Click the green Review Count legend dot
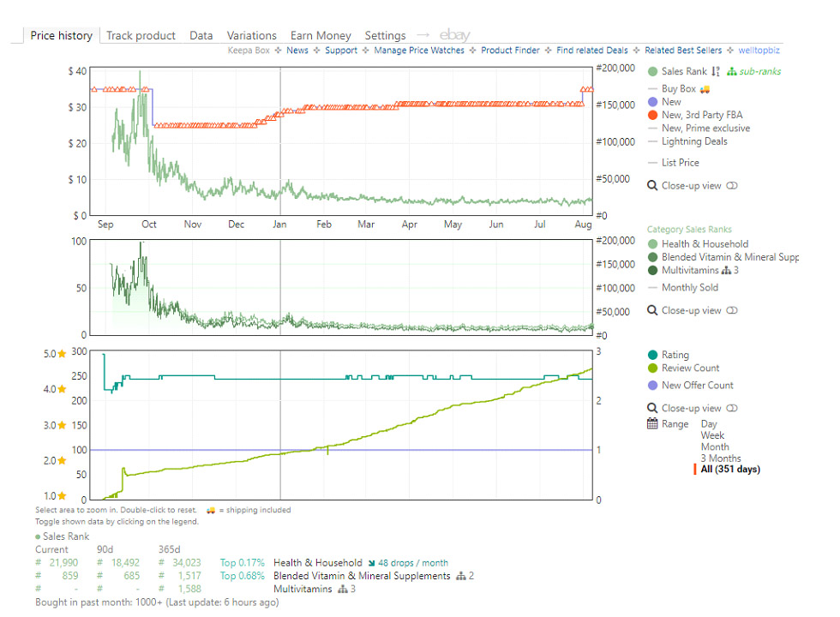Image resolution: width=840 pixels, height=617 pixels. pos(653,368)
